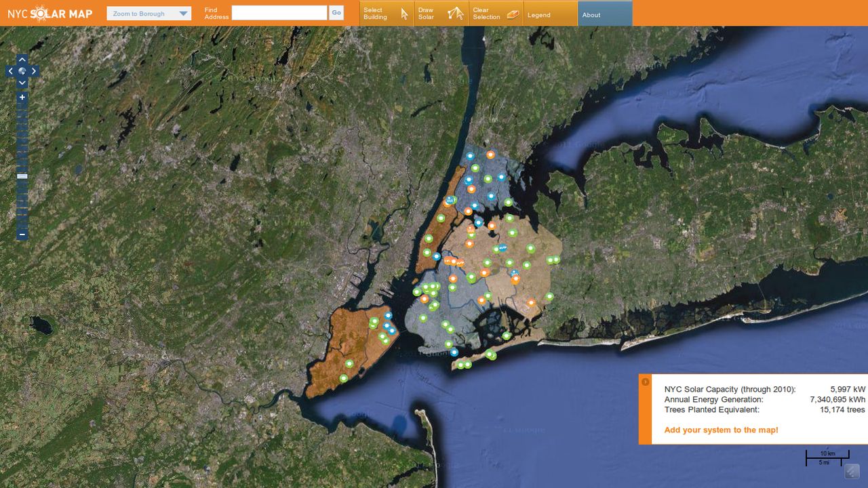Zoom out with the minus button
The height and width of the screenshot is (488, 868).
(x=22, y=235)
